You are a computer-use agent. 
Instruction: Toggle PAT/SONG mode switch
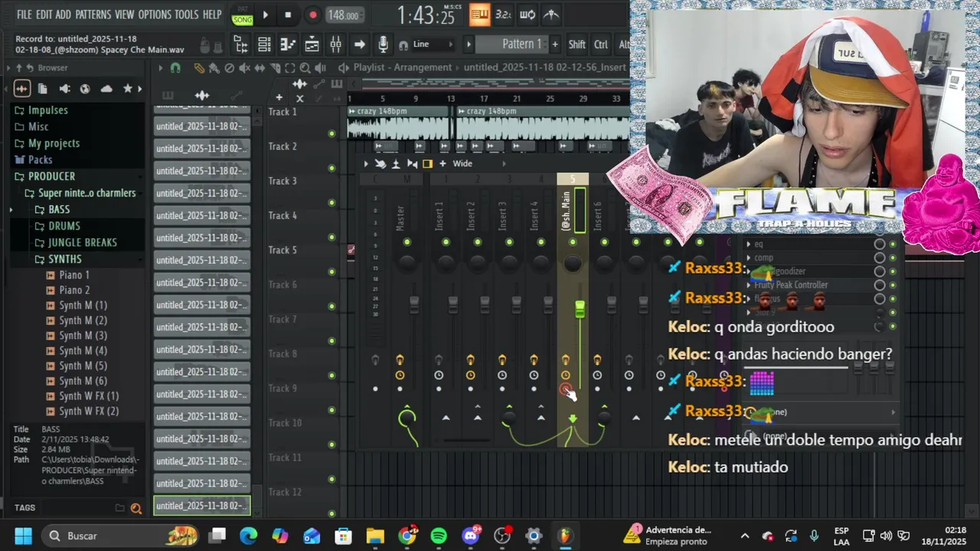pyautogui.click(x=242, y=15)
